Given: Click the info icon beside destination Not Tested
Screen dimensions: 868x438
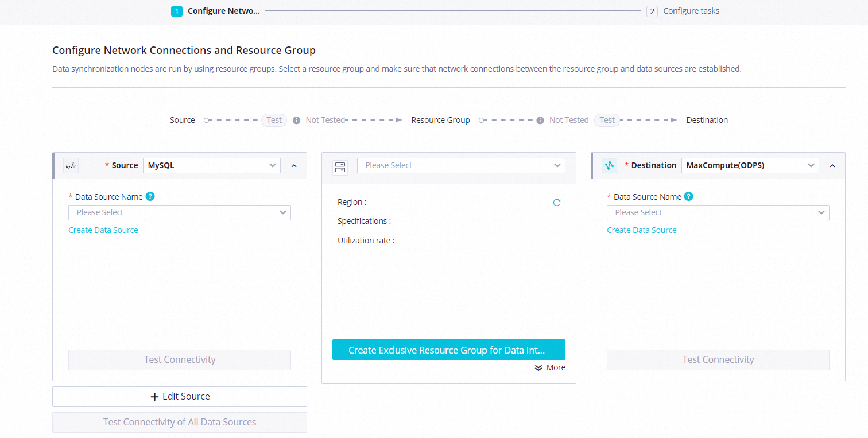Looking at the screenshot, I should pos(540,121).
